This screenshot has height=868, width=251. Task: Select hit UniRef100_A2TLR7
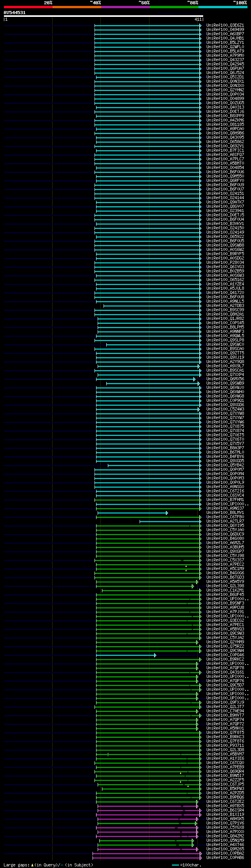click(x=225, y=521)
